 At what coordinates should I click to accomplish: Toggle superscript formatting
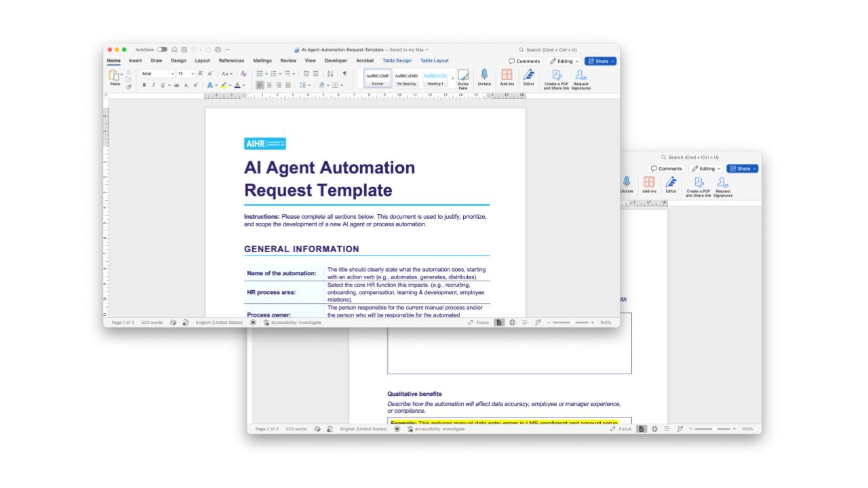[196, 85]
